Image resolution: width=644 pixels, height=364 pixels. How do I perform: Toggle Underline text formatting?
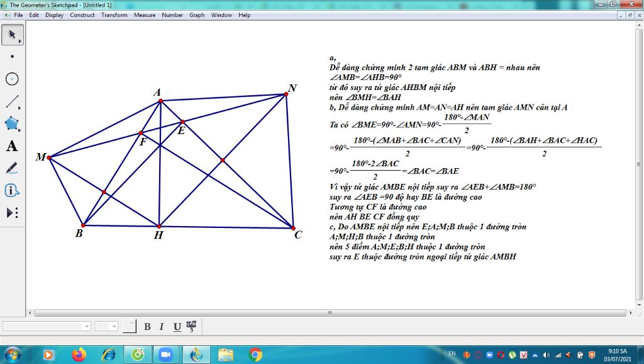click(x=177, y=327)
